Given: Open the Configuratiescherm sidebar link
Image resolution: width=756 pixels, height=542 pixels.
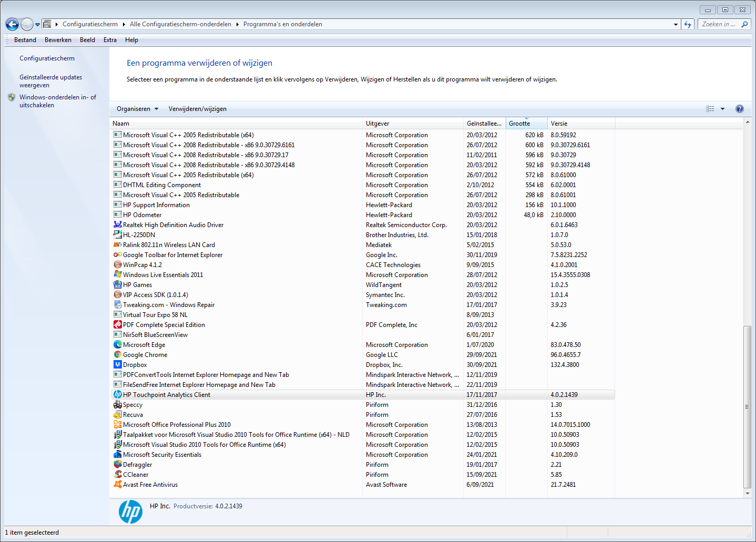Looking at the screenshot, I should pos(47,58).
